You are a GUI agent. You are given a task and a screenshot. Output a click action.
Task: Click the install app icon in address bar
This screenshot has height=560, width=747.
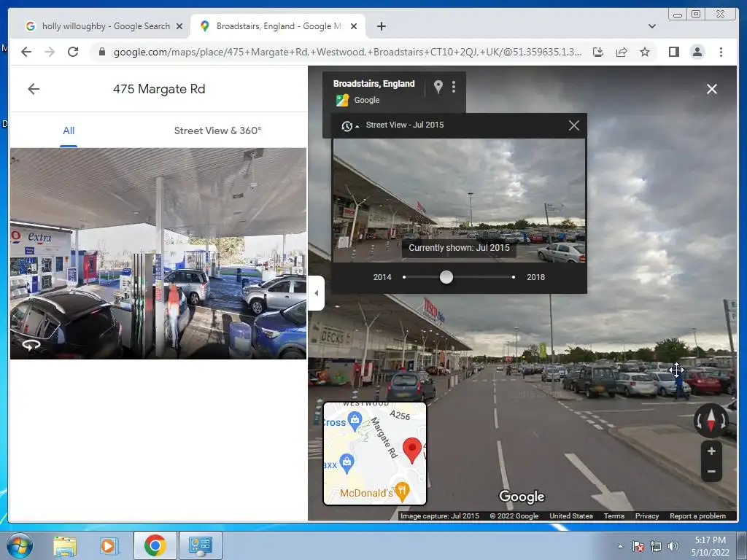click(598, 52)
